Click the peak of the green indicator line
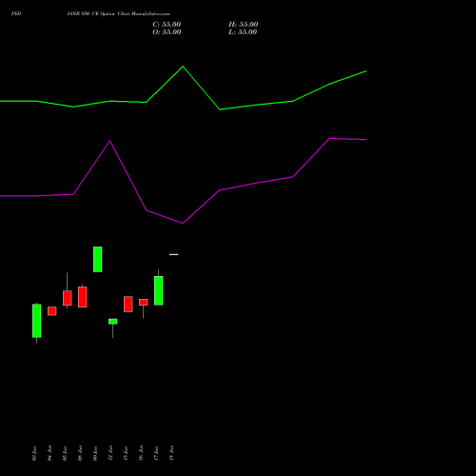The height and width of the screenshot is (476, 476). point(183,67)
